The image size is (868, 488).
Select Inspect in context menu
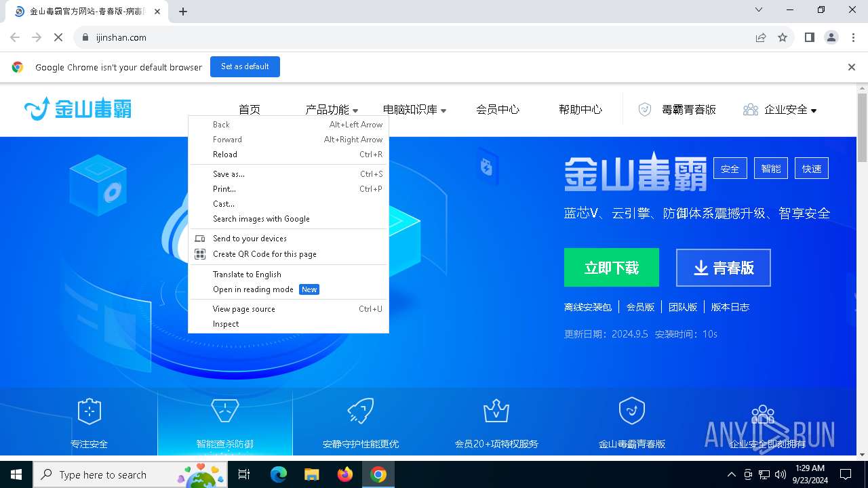click(x=288, y=324)
